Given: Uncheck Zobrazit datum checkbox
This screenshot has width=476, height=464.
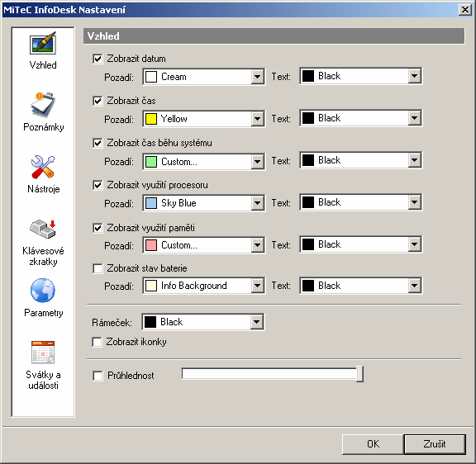Looking at the screenshot, I should [x=98, y=59].
